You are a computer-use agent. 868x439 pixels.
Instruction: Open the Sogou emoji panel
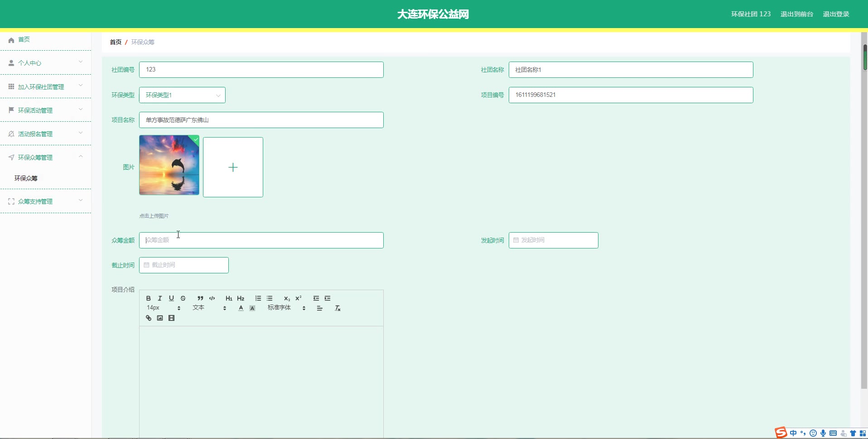point(813,433)
